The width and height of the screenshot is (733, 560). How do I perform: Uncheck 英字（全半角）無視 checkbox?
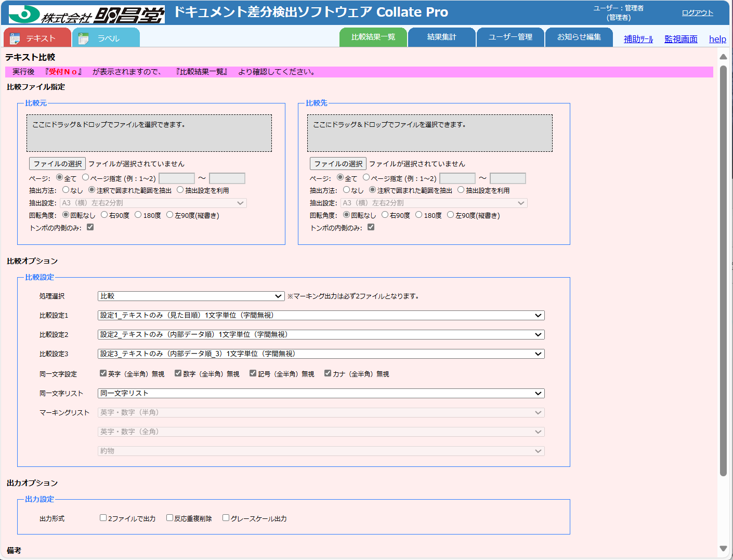103,373
